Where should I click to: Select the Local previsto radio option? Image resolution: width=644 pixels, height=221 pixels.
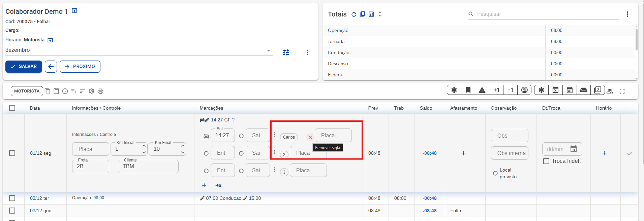coord(495,173)
